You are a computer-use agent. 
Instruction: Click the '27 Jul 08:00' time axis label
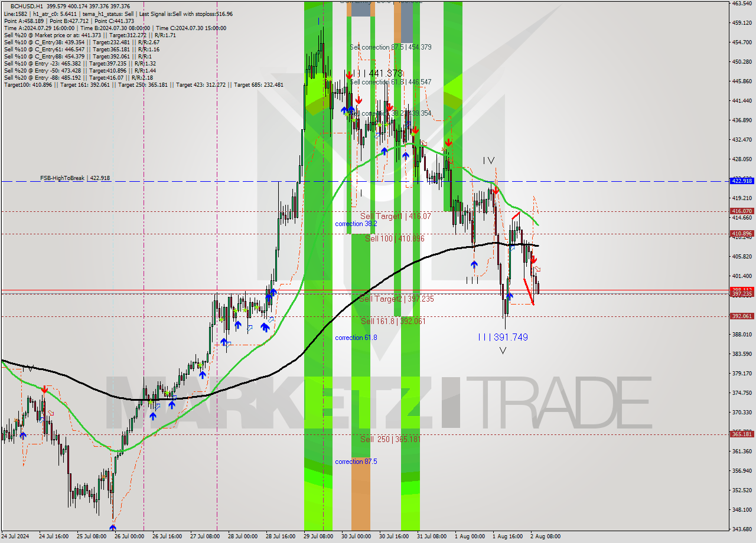point(204,537)
